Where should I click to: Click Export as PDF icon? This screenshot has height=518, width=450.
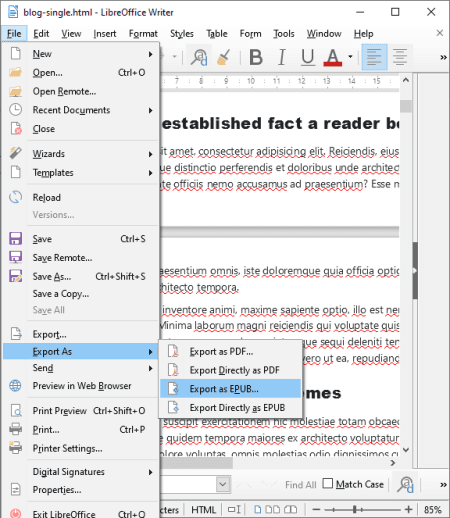[x=173, y=351]
